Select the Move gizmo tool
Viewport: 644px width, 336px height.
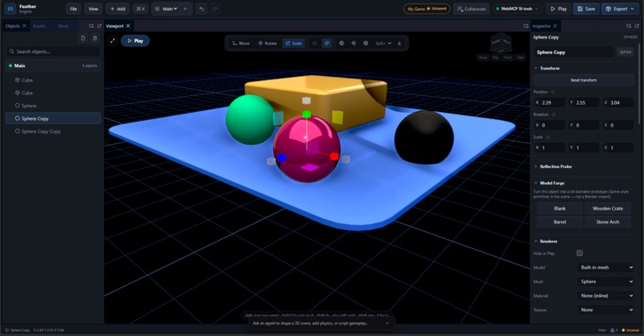point(241,43)
